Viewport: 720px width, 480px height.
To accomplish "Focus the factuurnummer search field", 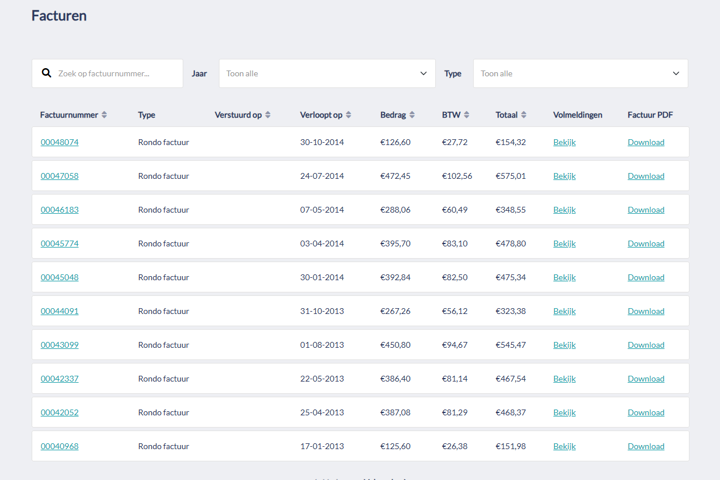I will click(115, 73).
